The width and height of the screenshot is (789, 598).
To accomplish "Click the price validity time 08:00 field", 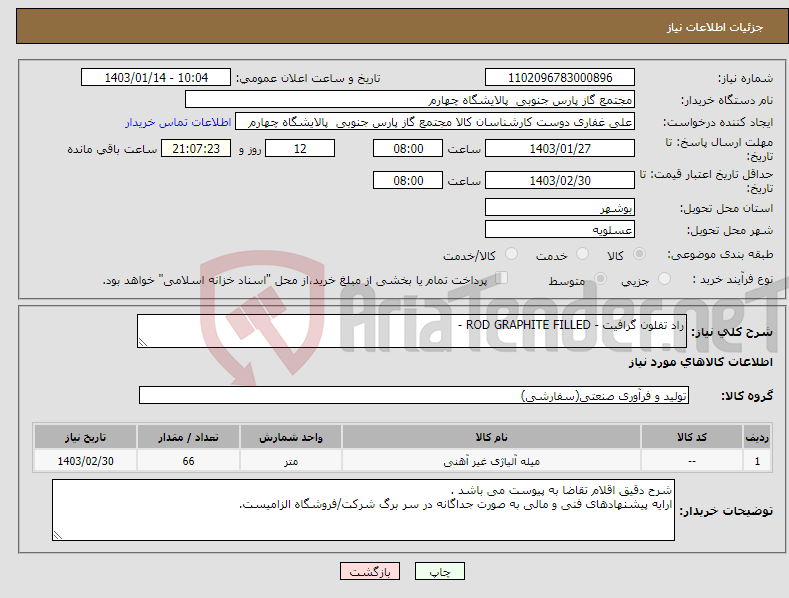I will (408, 180).
